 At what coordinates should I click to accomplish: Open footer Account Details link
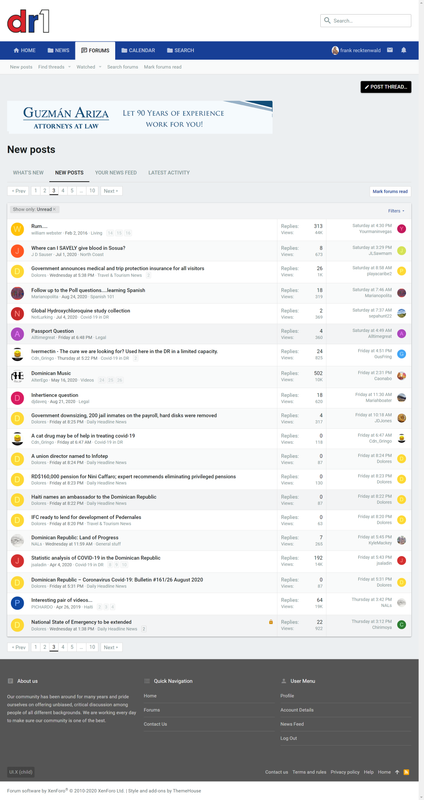297,710
